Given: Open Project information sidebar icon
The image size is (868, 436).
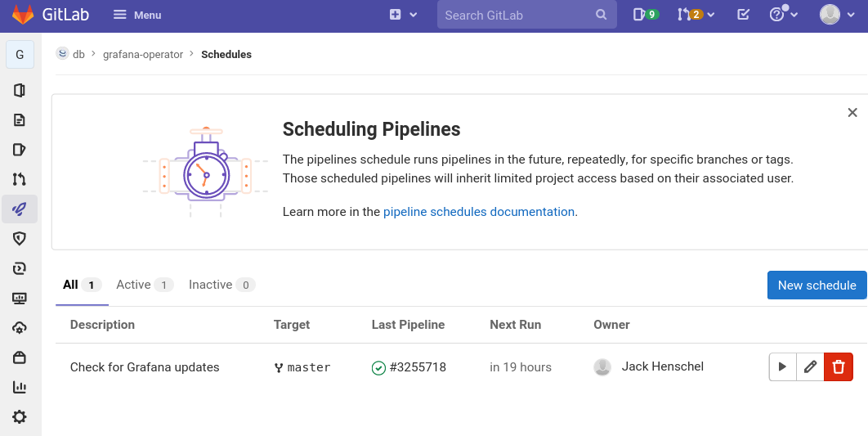Looking at the screenshot, I should (x=20, y=90).
